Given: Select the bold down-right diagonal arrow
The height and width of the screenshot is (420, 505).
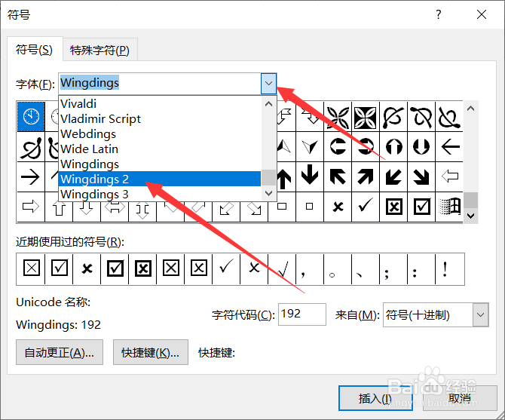Looking at the screenshot, I should (x=421, y=176).
